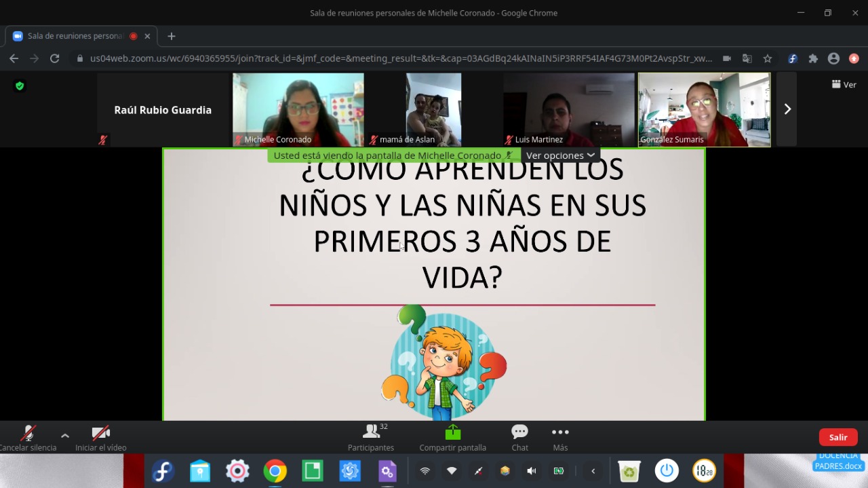Open the Participantes panel icon
The width and height of the screenshot is (868, 488).
point(372,432)
